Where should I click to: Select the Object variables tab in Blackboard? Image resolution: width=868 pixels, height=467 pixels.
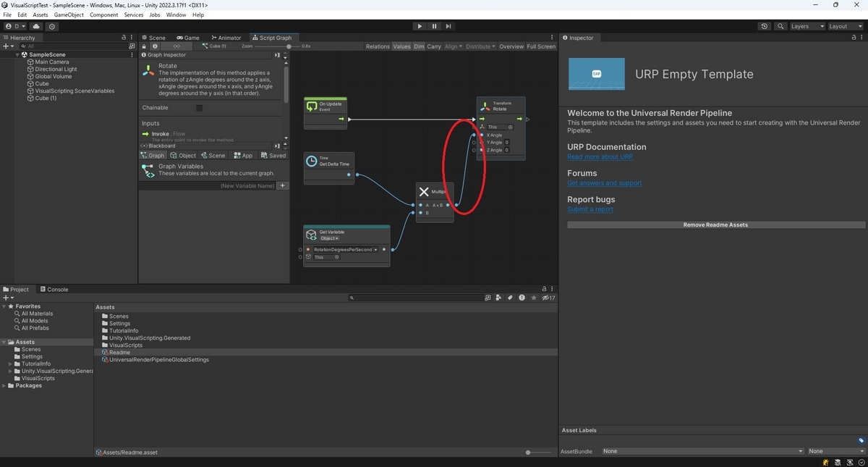point(183,155)
